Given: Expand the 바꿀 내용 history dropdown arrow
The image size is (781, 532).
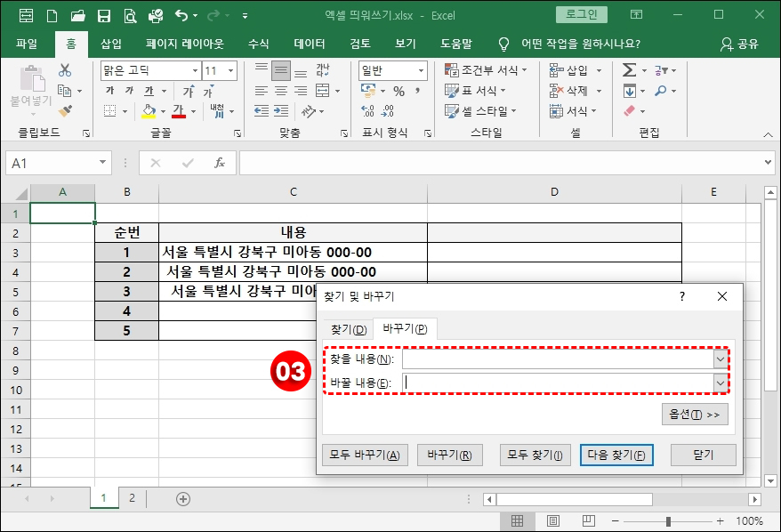Looking at the screenshot, I should pos(721,383).
